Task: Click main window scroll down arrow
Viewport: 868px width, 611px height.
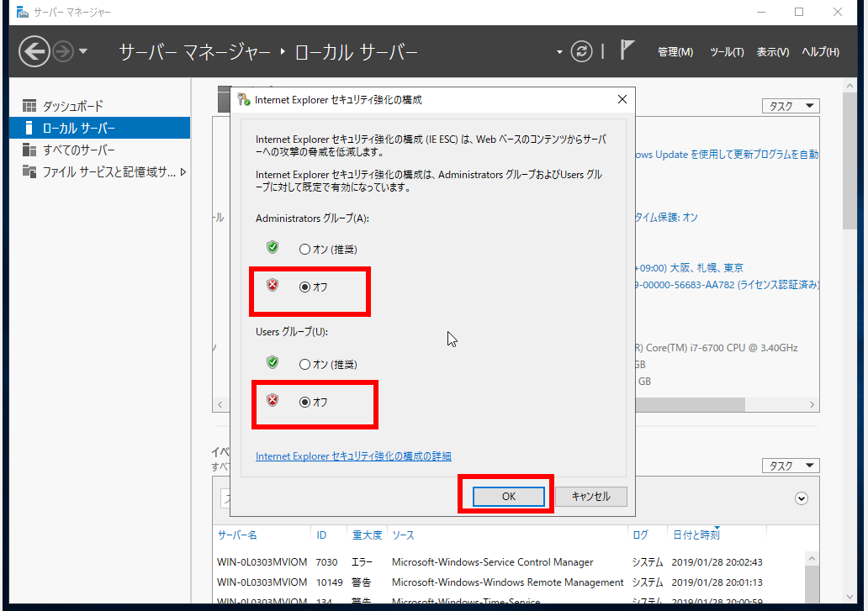Action: 849,597
